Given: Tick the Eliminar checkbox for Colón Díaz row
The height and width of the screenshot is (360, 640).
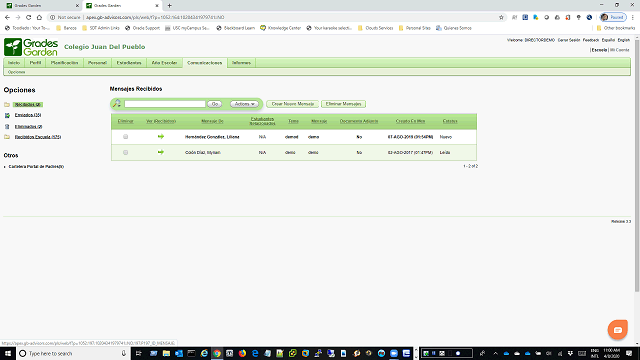Looking at the screenshot, I should click(x=126, y=152).
